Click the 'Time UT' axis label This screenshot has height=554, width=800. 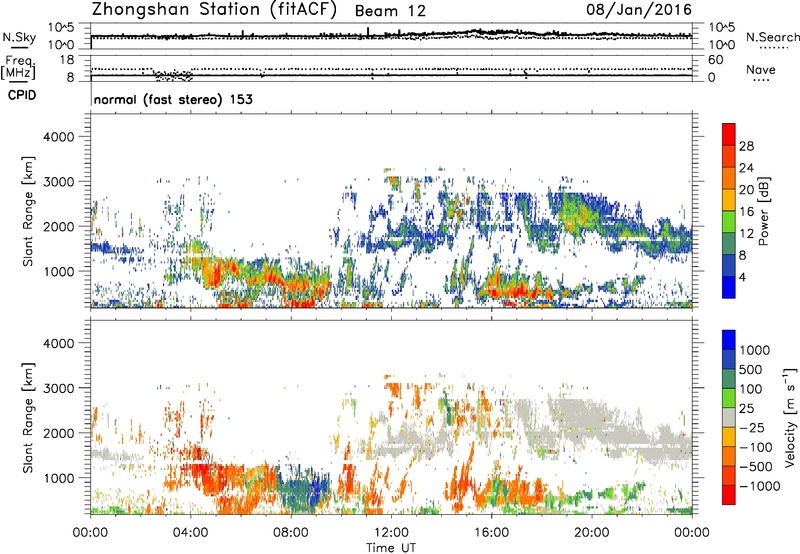tap(391, 548)
